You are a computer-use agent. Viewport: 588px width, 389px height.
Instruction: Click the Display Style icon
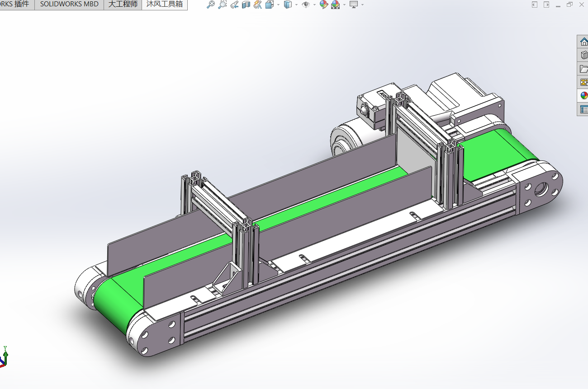click(x=288, y=5)
